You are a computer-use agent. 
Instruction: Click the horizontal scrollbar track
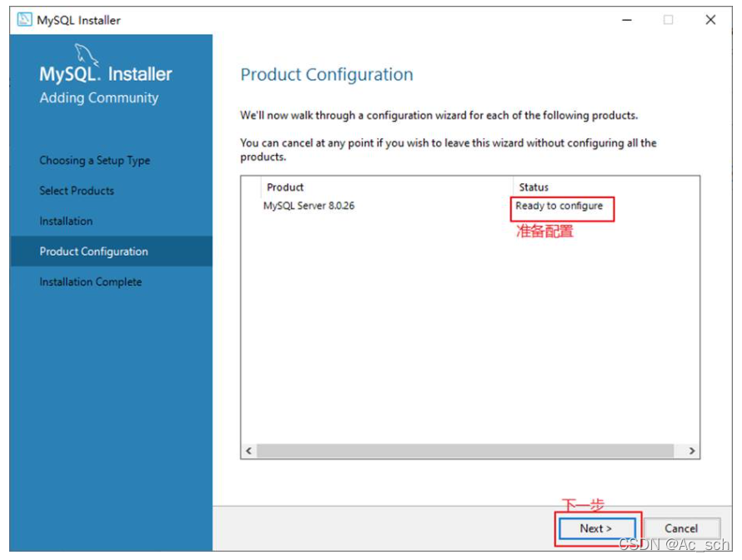tap(465, 451)
